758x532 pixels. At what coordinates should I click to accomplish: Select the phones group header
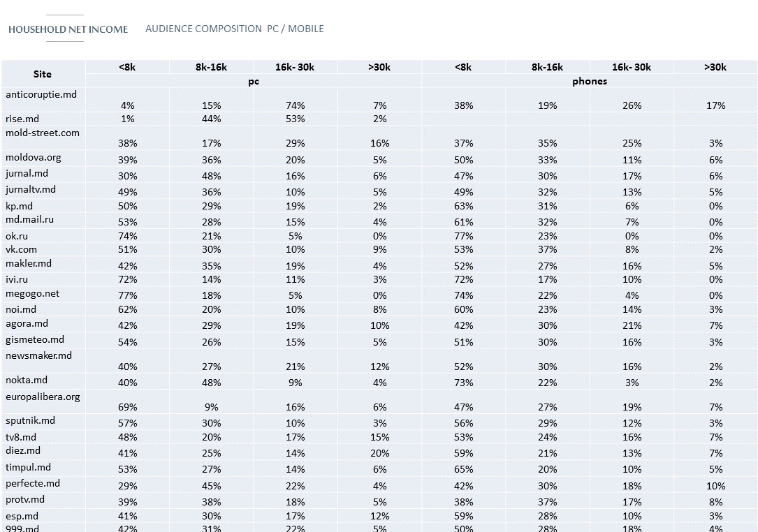[x=589, y=81]
